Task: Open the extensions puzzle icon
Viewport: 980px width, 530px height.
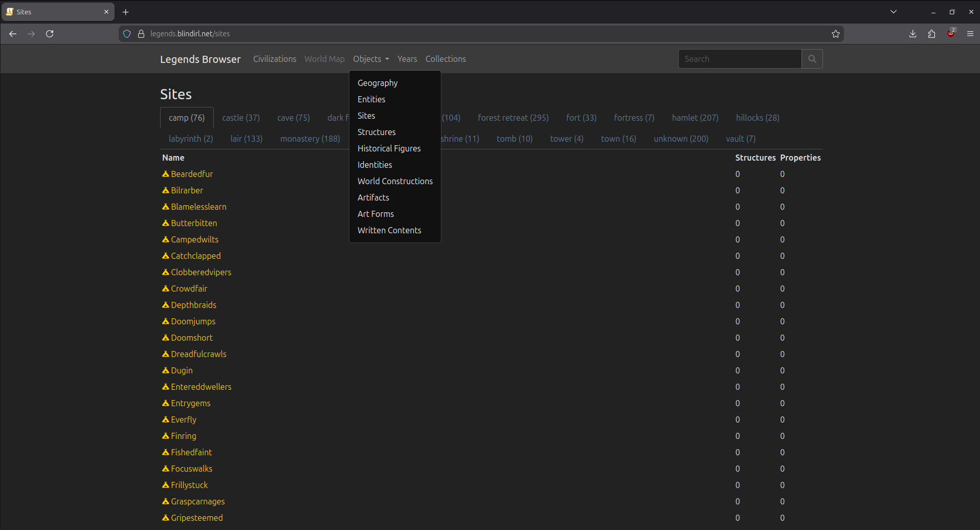Action: click(x=931, y=34)
